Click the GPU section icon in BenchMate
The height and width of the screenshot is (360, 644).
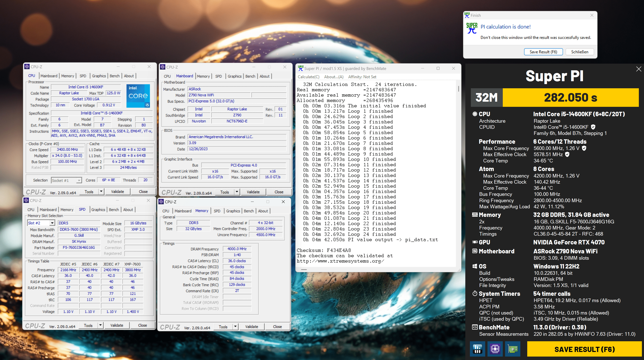coord(474,242)
